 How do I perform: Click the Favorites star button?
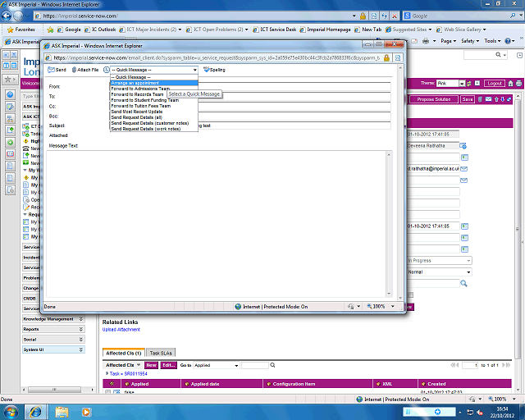pos(21,29)
